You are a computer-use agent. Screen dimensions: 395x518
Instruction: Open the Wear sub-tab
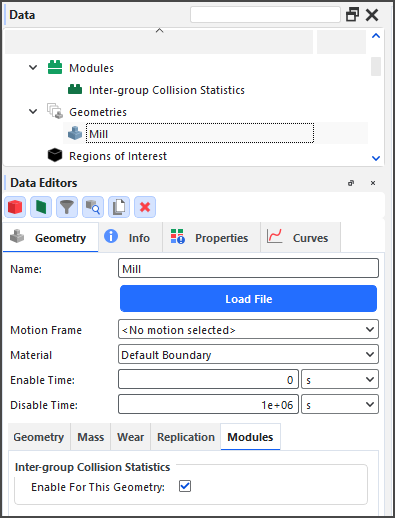131,437
